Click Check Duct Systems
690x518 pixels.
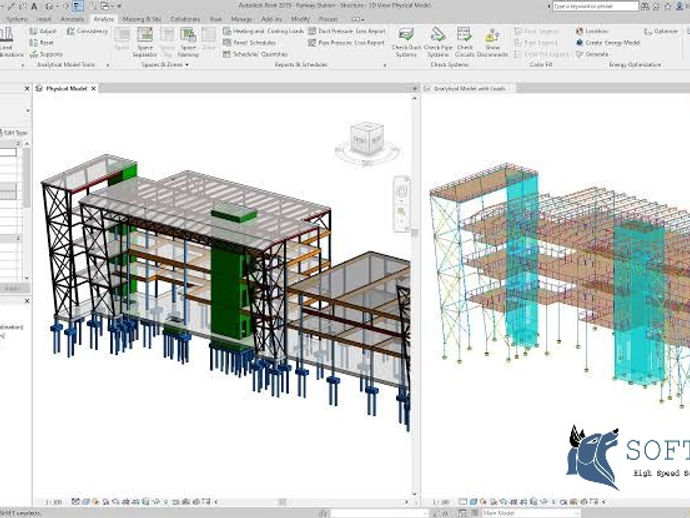tap(406, 42)
